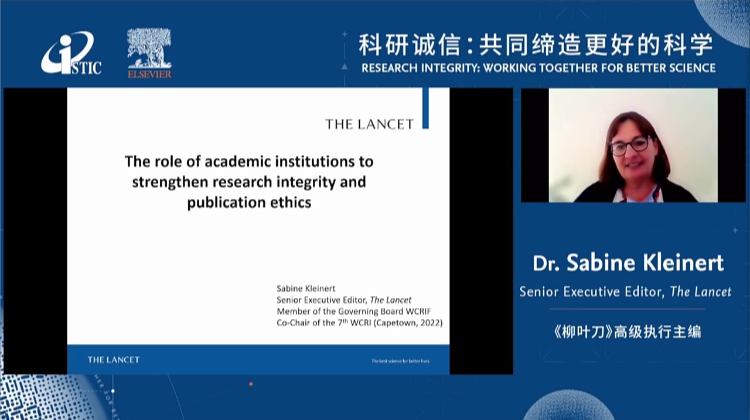Click THE LANCET logo at slide top
Screen dimensions: 750x420
369,124
